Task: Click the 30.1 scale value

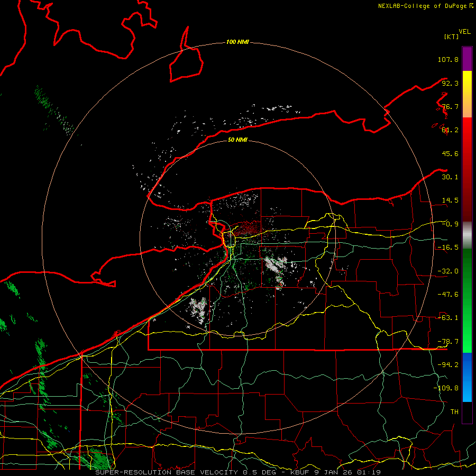Action: [x=450, y=177]
